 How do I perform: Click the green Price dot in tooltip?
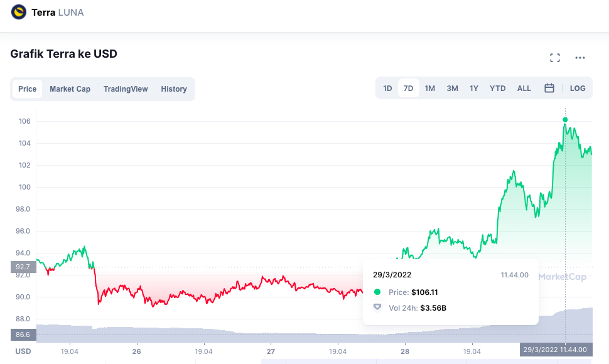click(x=377, y=292)
